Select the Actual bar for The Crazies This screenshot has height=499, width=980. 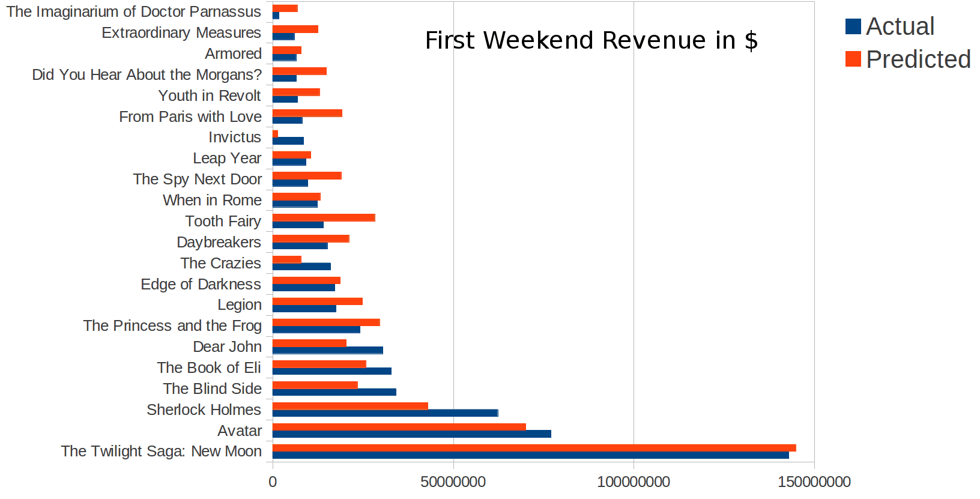(301, 267)
